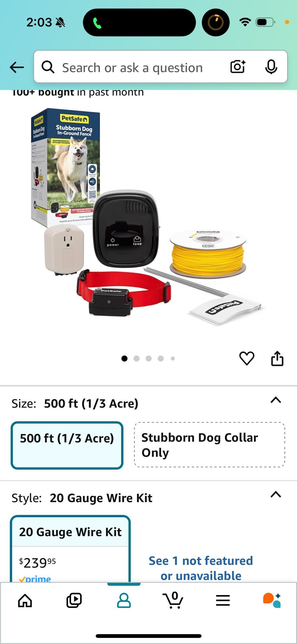Tap the back arrow icon
This screenshot has width=297, height=644.
click(x=17, y=67)
